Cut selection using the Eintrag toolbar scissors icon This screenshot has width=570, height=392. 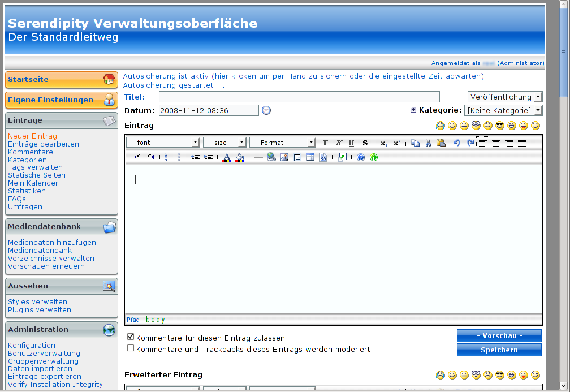pos(428,143)
